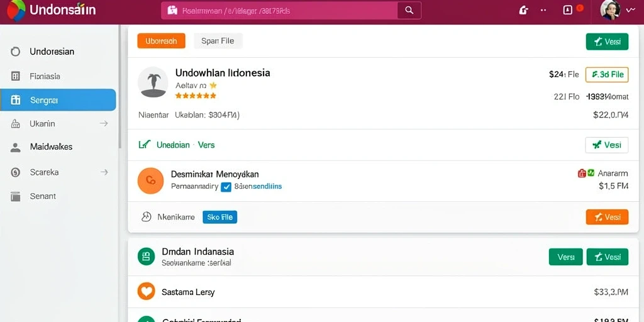Click the $33,3.PM amount

611,292
